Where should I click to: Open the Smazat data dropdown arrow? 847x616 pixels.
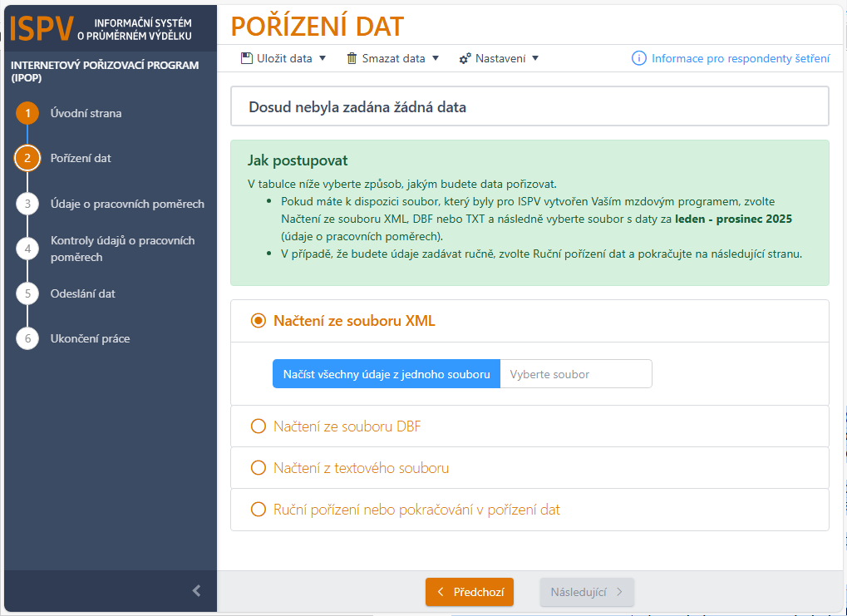click(436, 58)
